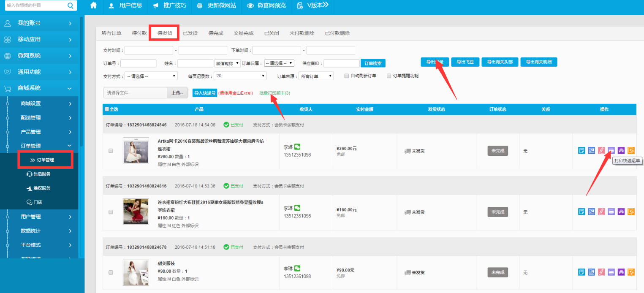Click WeChat icon beside 李琳 in ¥260.00 order
The width and height of the screenshot is (644, 293).
point(297,147)
